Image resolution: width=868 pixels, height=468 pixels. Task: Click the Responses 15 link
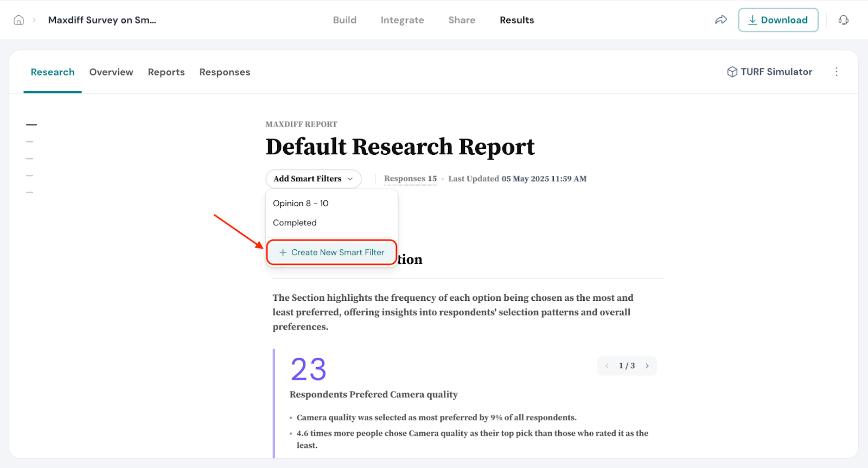coord(410,179)
